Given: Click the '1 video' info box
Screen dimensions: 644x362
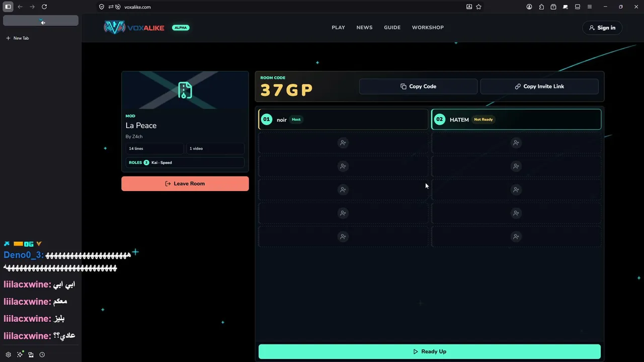Looking at the screenshot, I should click(215, 149).
